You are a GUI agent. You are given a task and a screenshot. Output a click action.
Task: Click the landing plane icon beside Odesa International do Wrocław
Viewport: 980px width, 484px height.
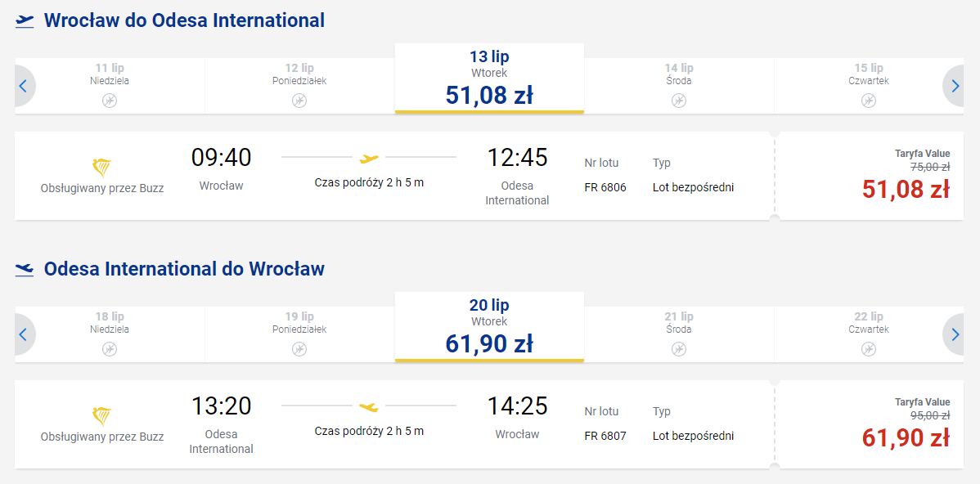(25, 269)
